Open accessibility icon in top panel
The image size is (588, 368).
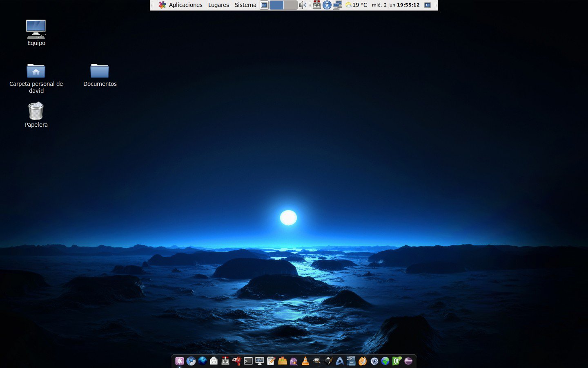[x=327, y=5]
